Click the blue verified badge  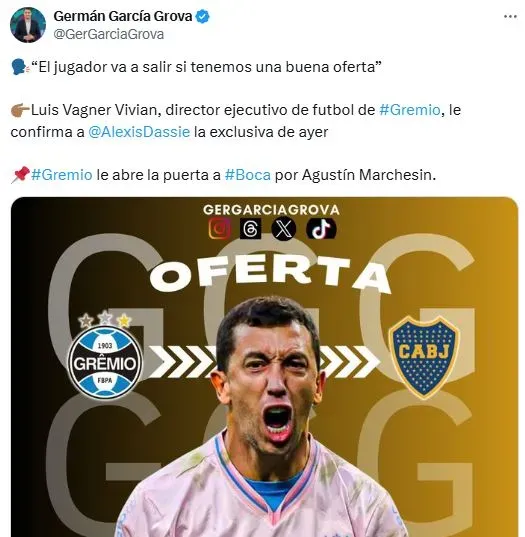[202, 16]
